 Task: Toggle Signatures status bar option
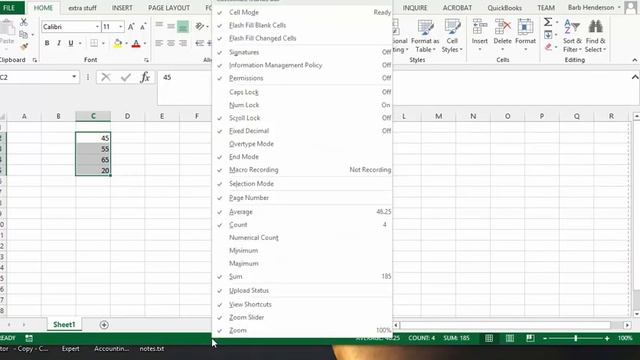(302, 52)
